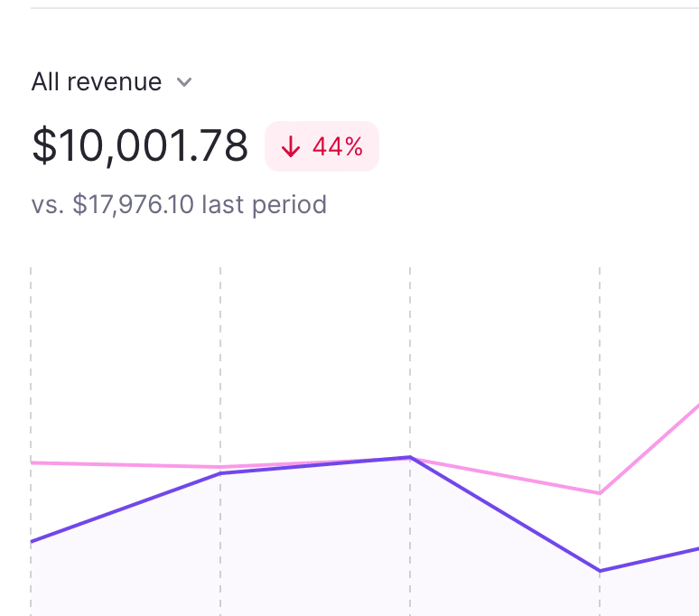Open the All revenue dropdown chevron
699x616 pixels.
pyautogui.click(x=184, y=82)
